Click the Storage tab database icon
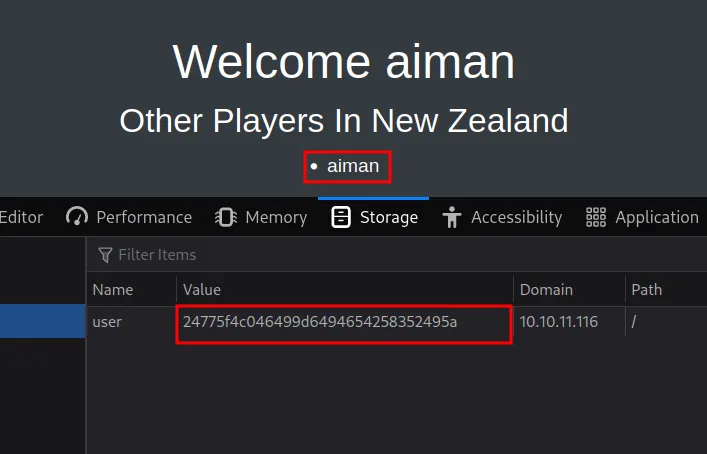 pos(341,217)
